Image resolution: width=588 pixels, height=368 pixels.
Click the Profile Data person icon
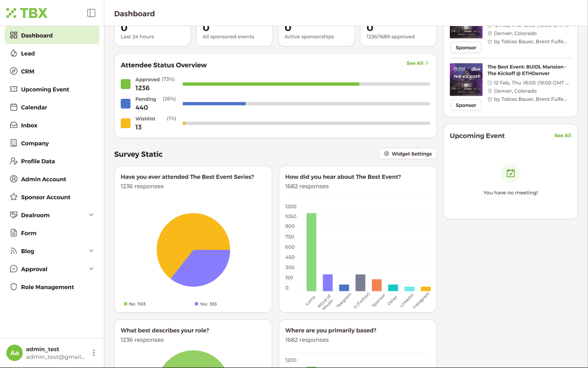pos(13,161)
